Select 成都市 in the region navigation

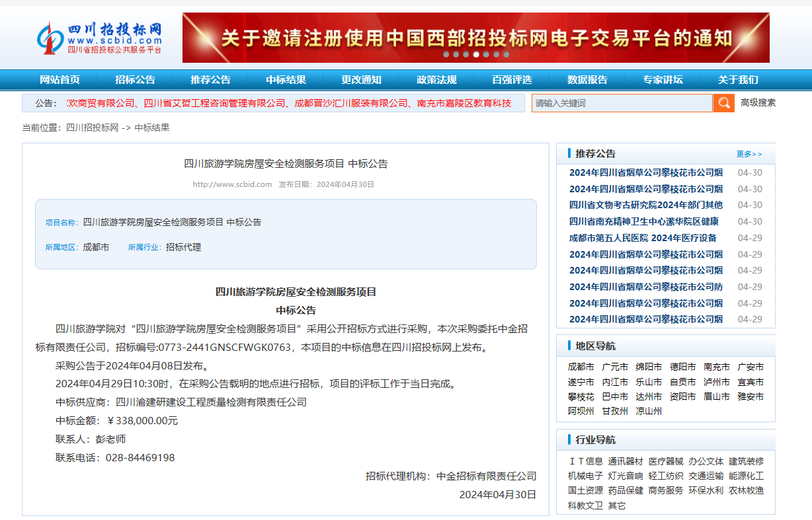(581, 367)
